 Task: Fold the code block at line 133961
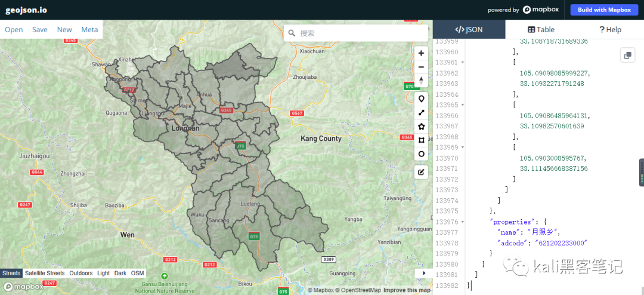tap(463, 63)
